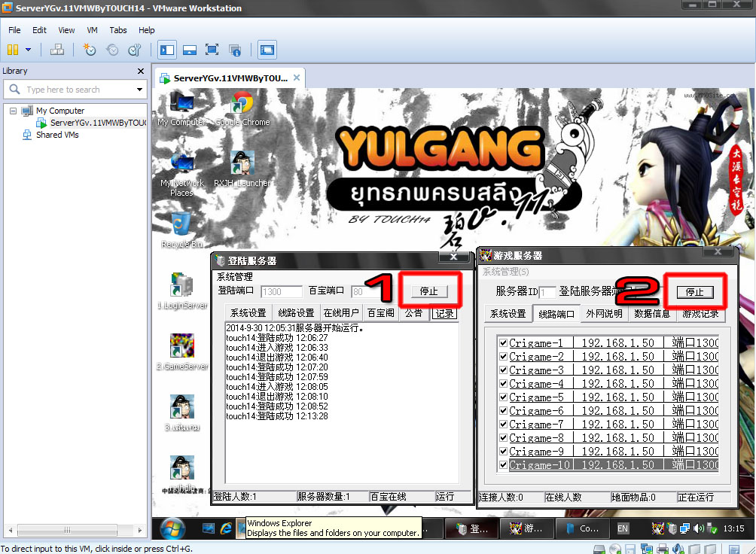Uncheck the Crigame-1 line checkbox
This screenshot has width=756, height=554.
[x=503, y=342]
